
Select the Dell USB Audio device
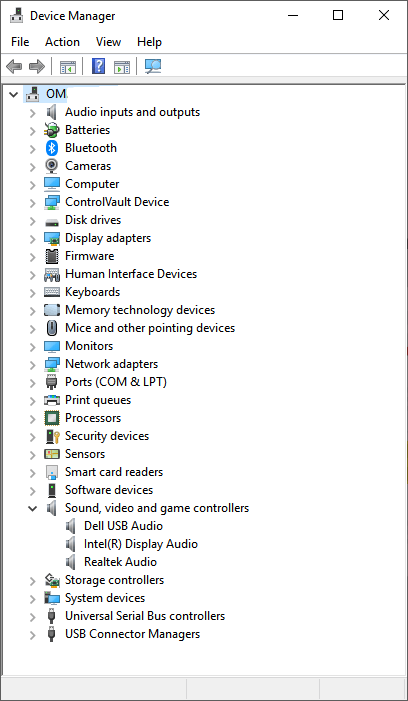coord(123,526)
